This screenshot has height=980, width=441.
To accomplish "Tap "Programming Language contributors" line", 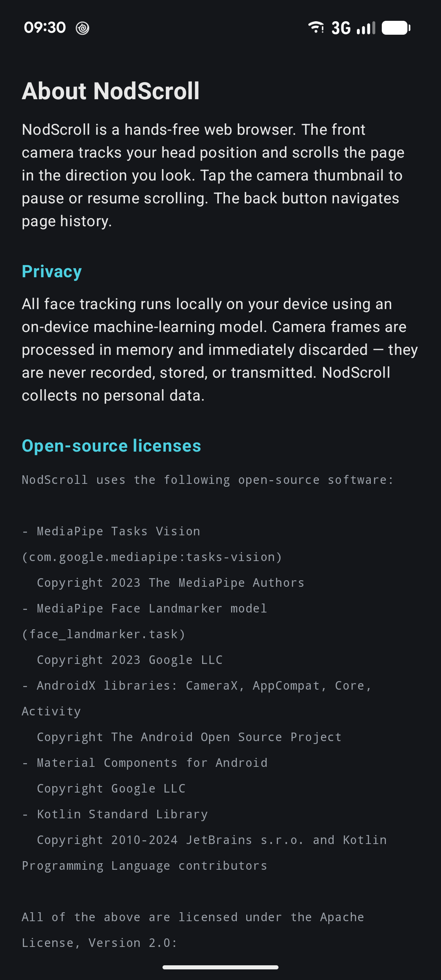I will 145,866.
